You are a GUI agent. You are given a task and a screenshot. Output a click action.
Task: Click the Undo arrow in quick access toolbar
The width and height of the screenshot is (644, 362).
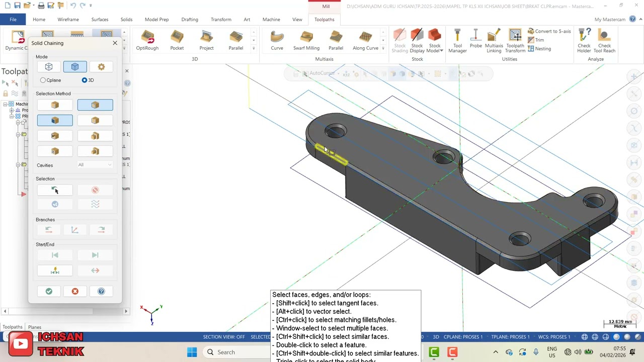point(72,6)
